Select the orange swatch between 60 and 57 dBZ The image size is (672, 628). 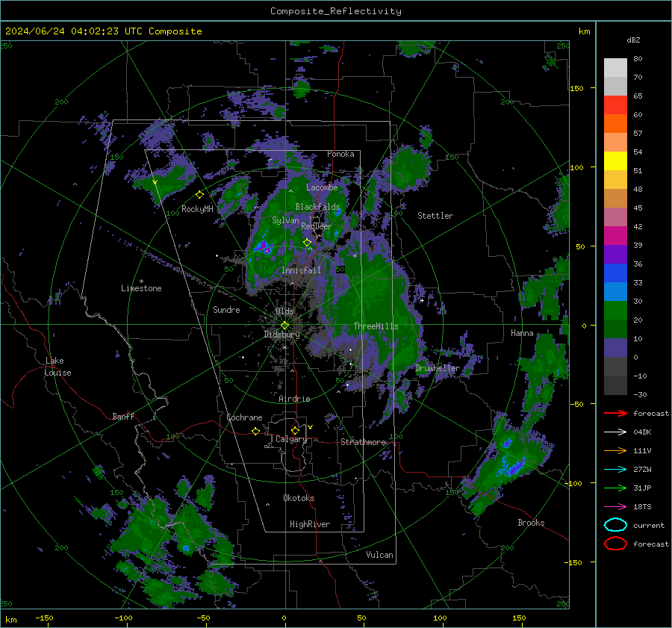(615, 124)
